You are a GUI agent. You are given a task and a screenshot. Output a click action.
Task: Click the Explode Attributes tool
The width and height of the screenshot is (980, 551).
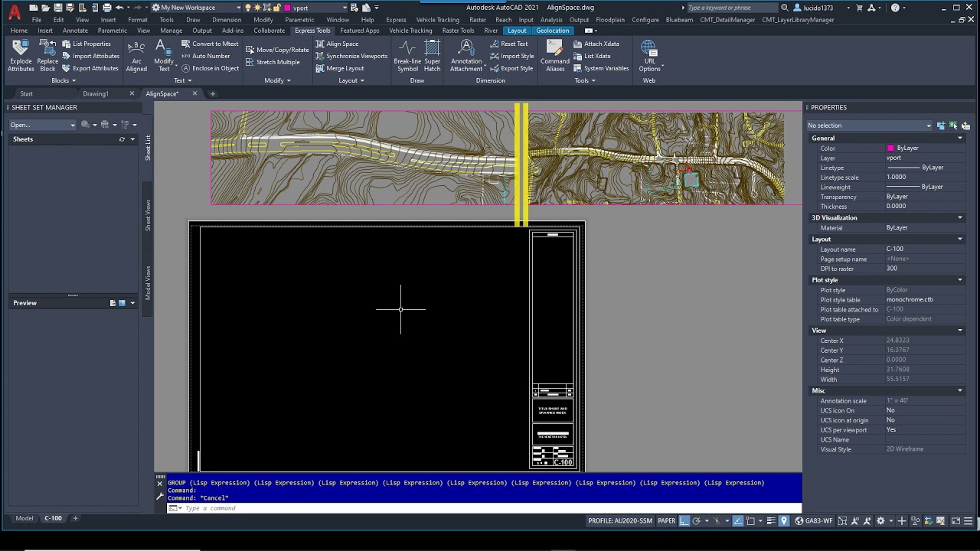(21, 56)
